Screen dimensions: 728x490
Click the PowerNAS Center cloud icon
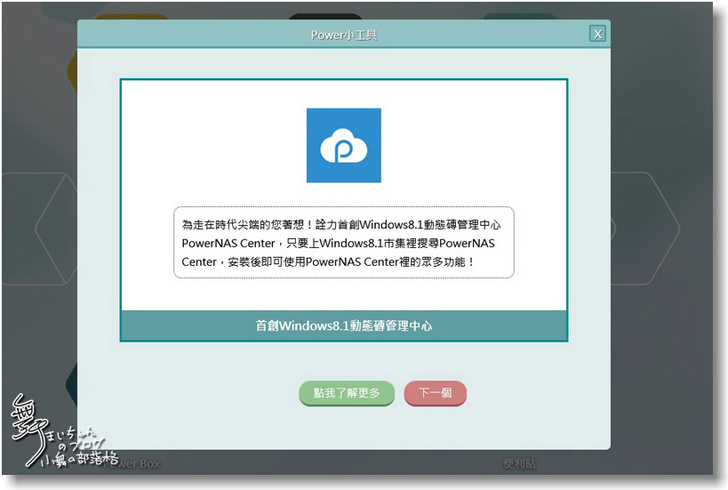[344, 145]
